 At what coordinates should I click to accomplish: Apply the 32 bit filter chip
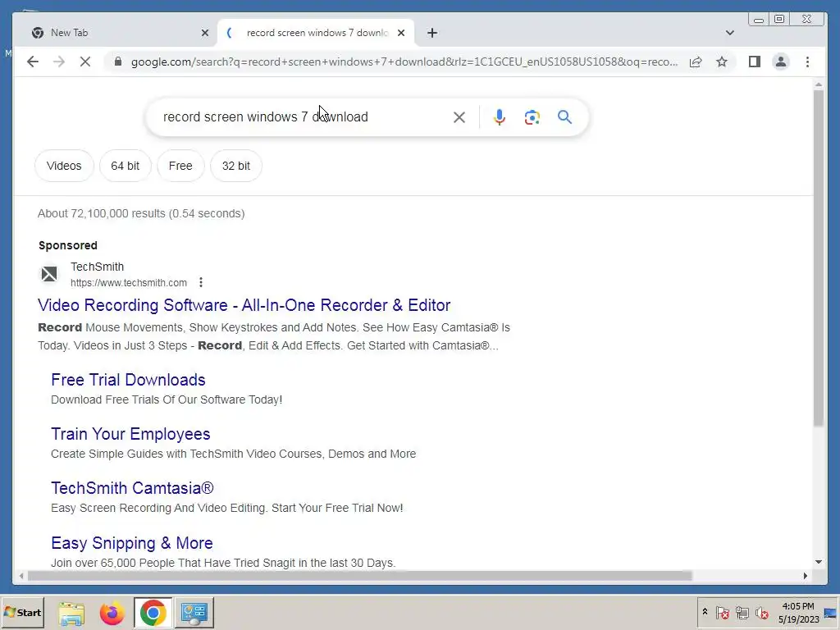coord(236,166)
